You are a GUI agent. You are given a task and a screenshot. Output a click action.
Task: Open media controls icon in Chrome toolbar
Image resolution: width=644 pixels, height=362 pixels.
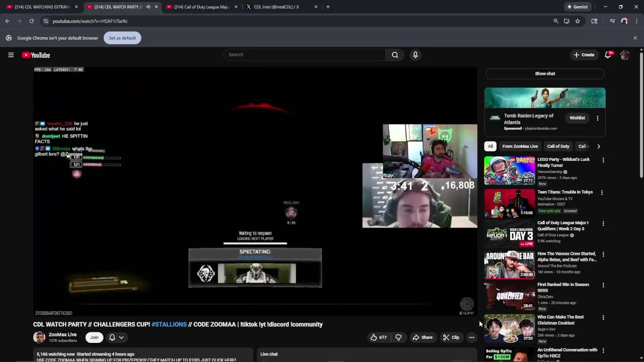612,21
